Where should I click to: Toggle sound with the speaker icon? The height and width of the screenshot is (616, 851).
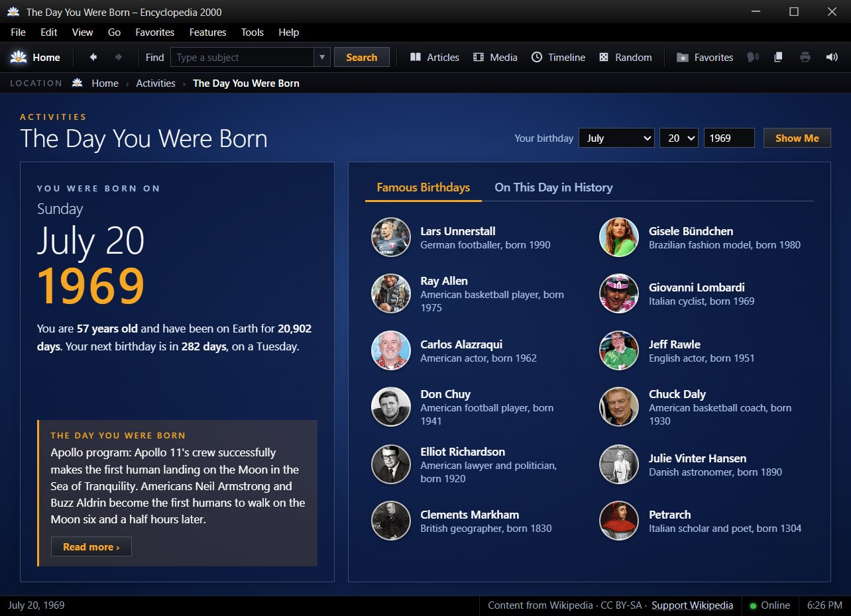click(x=832, y=58)
